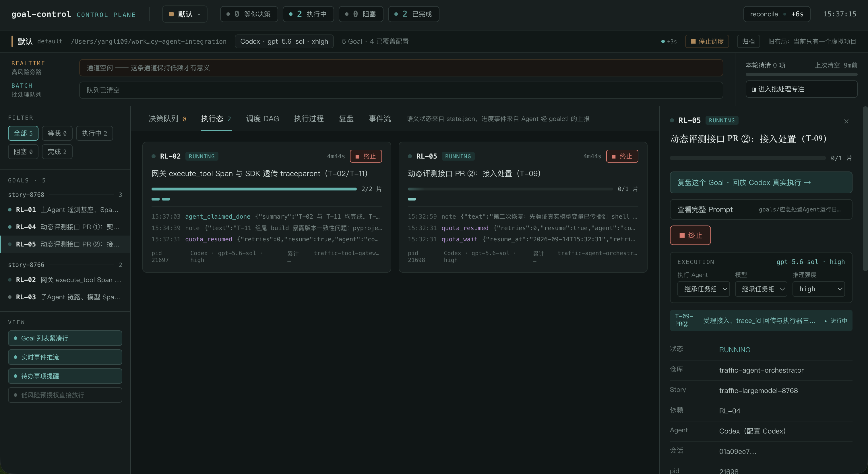Click the 等你决策 counter pill
This screenshot has width=868, height=474.
(249, 14)
